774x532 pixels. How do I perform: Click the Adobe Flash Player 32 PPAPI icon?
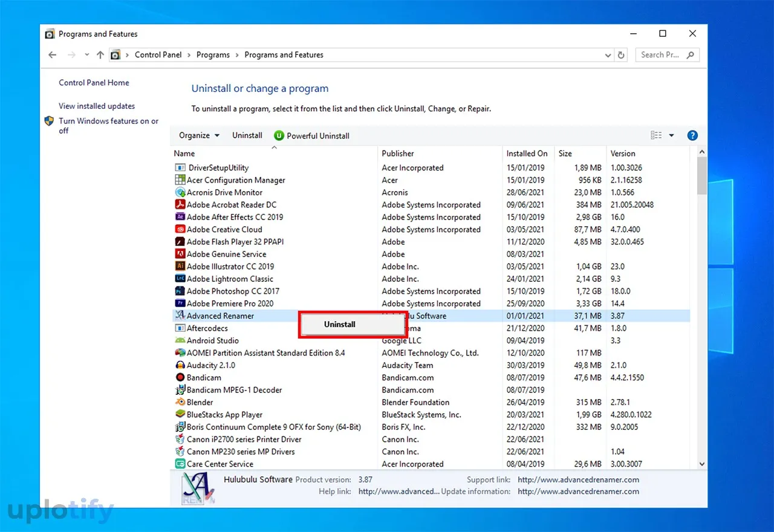[180, 242]
